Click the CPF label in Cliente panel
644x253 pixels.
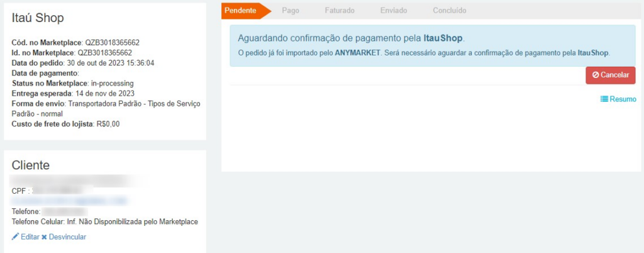19,191
